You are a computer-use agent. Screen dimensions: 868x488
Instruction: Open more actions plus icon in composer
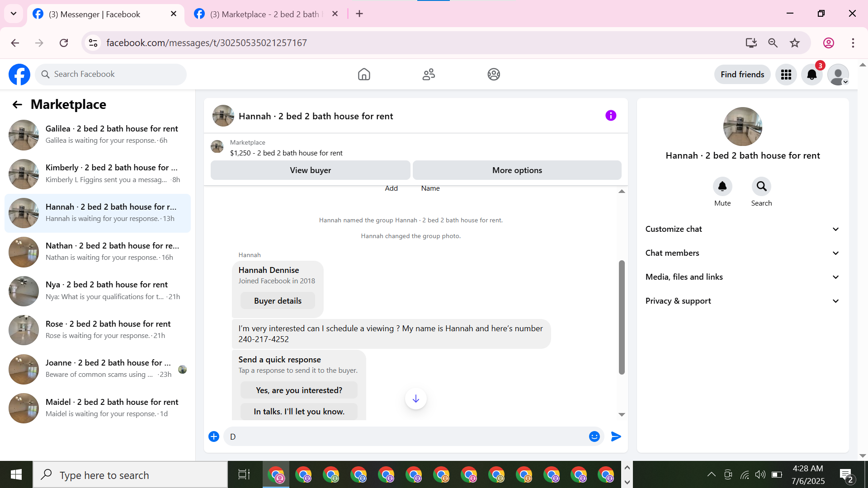(214, 437)
